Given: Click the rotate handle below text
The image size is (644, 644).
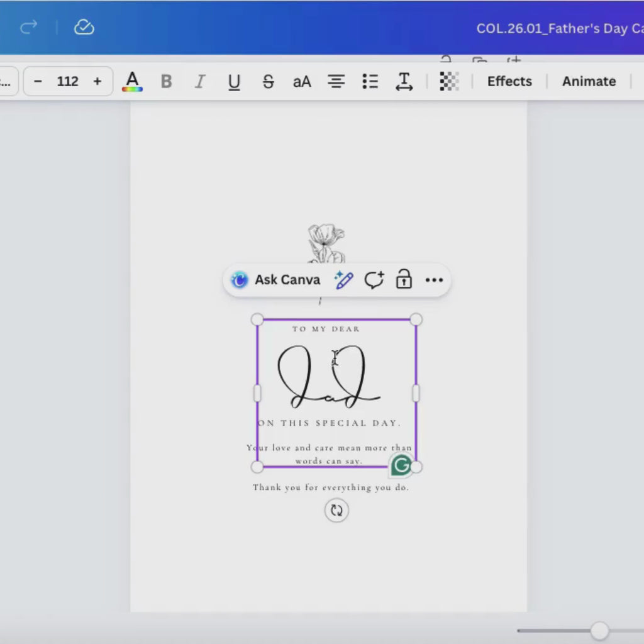Looking at the screenshot, I should [x=336, y=510].
